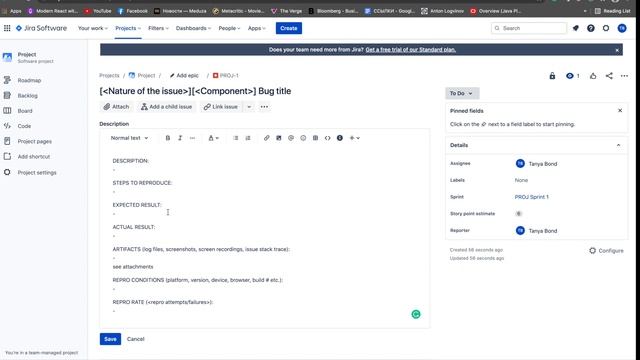This screenshot has height=360, width=640.
Task: Open more formatting options ellipsis
Action: (192, 138)
